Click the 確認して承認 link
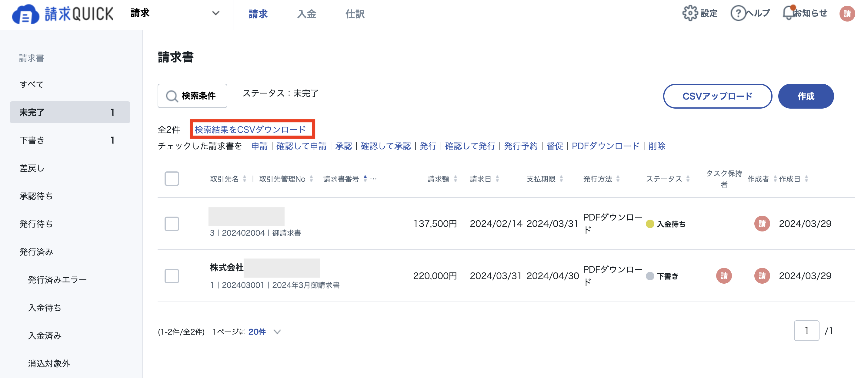Image resolution: width=868 pixels, height=378 pixels. pos(386,146)
